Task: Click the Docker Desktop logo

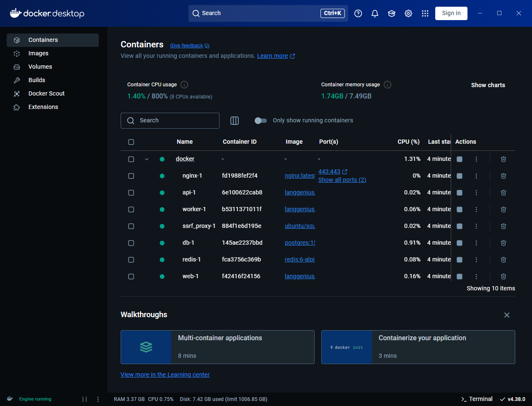Action: (x=47, y=13)
